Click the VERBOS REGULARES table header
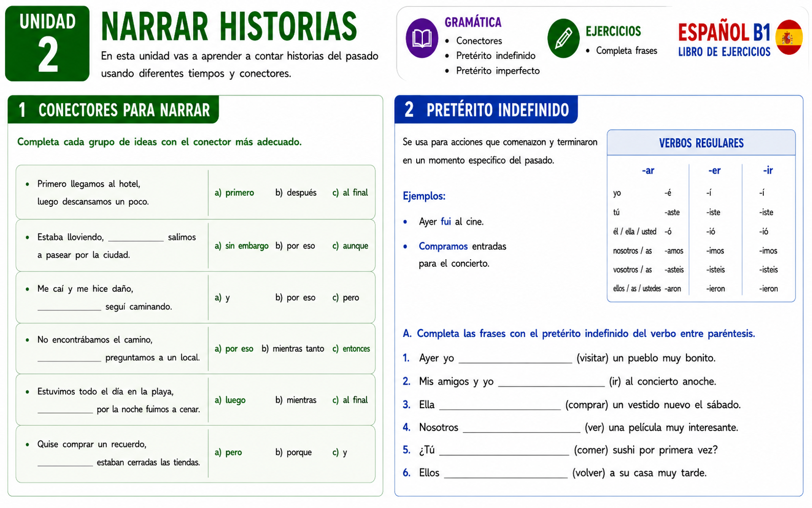This screenshot has height=508, width=812. (x=701, y=143)
